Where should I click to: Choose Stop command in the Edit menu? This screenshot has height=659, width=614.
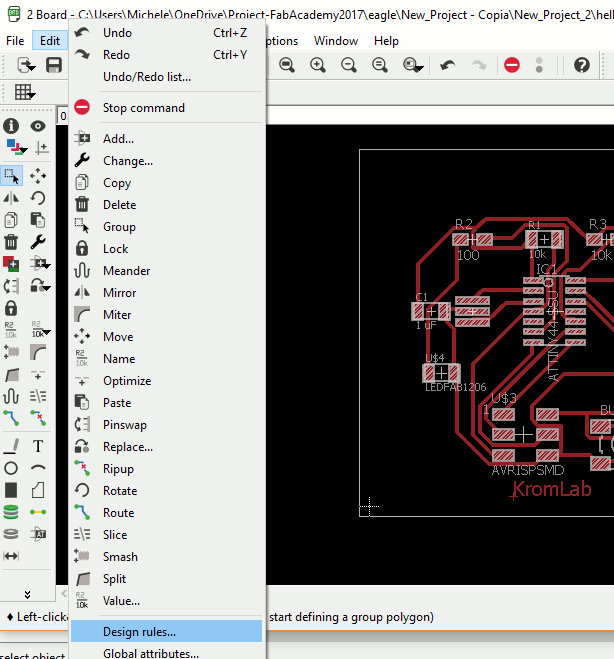pyautogui.click(x=166, y=108)
